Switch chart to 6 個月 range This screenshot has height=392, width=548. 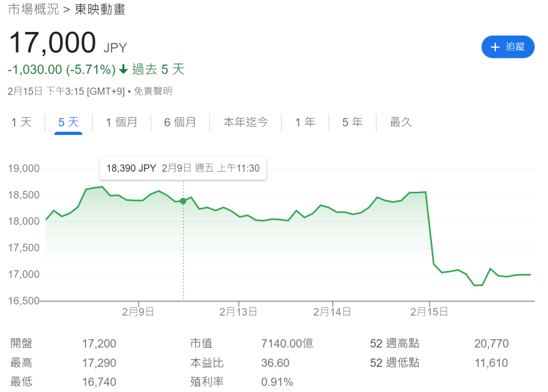pos(180,122)
